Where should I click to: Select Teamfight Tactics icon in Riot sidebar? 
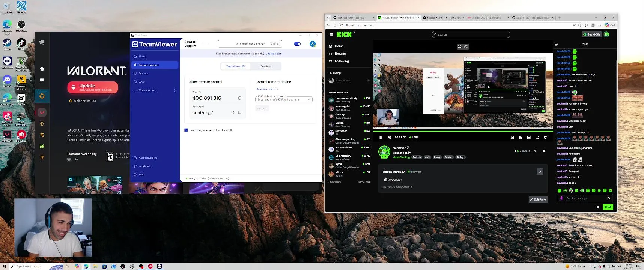pyautogui.click(x=42, y=135)
